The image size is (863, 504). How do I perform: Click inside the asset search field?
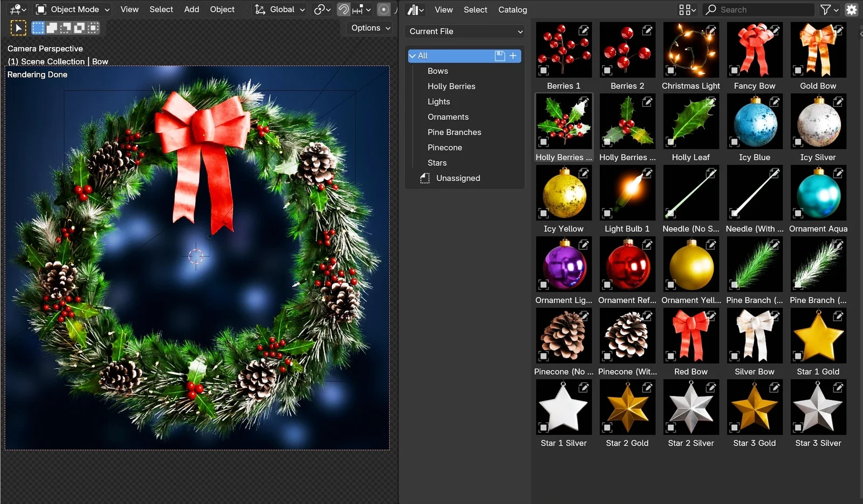pyautogui.click(x=761, y=9)
